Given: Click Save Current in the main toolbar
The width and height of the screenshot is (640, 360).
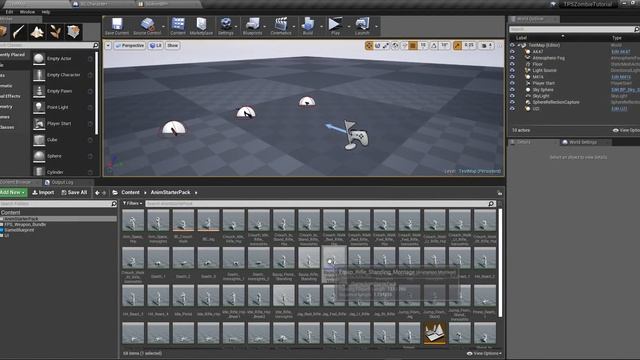Looking at the screenshot, I should pyautogui.click(x=117, y=26).
